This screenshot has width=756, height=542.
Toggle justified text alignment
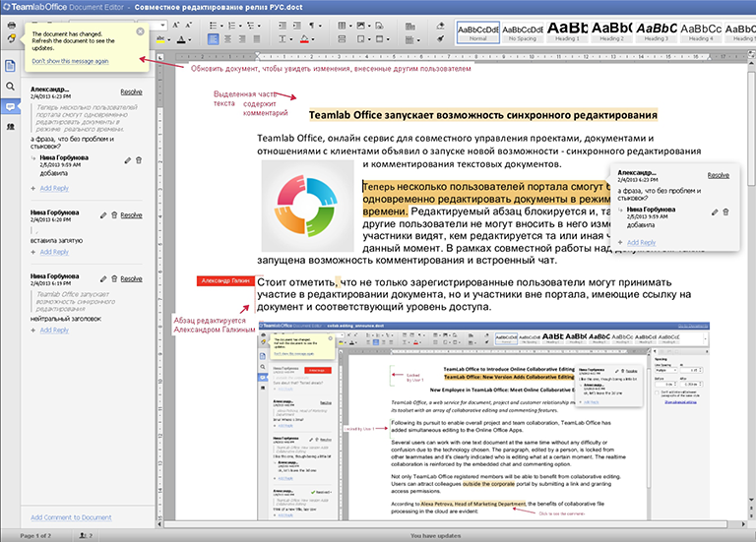point(257,39)
